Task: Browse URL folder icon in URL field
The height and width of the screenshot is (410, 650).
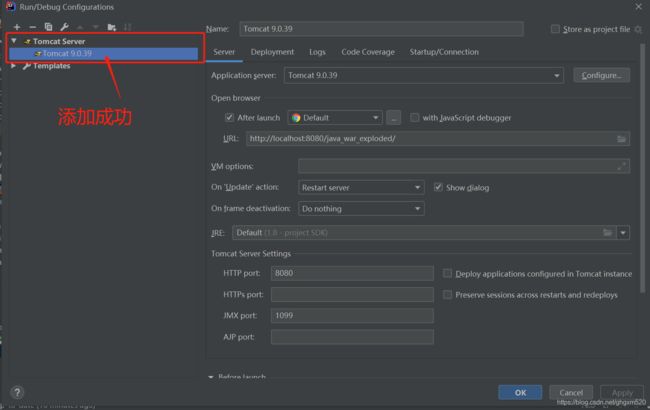Action: pos(621,139)
